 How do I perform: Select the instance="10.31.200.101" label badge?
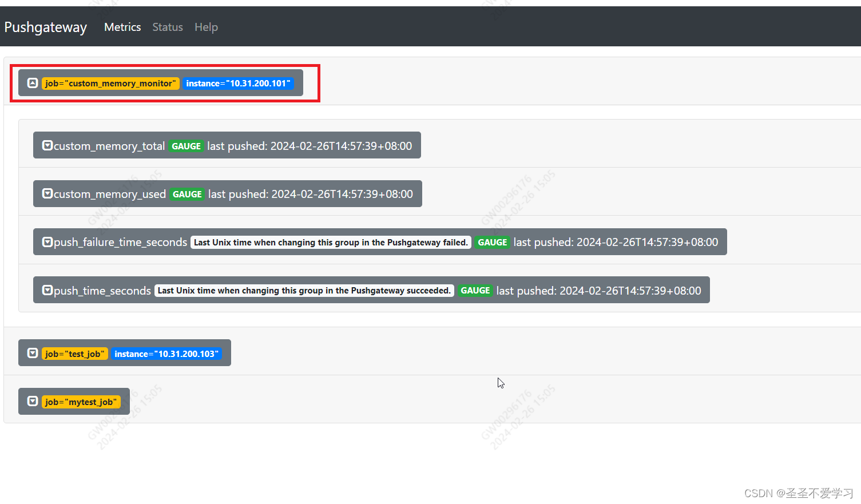(x=239, y=83)
